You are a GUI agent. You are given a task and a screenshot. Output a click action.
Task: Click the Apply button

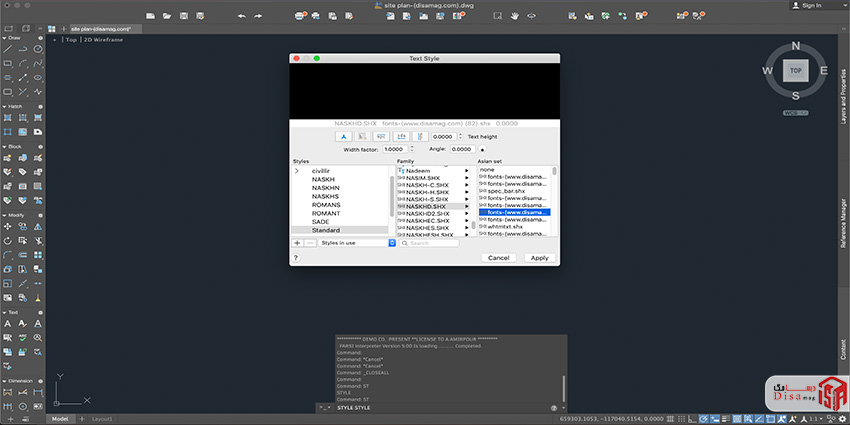pos(539,258)
